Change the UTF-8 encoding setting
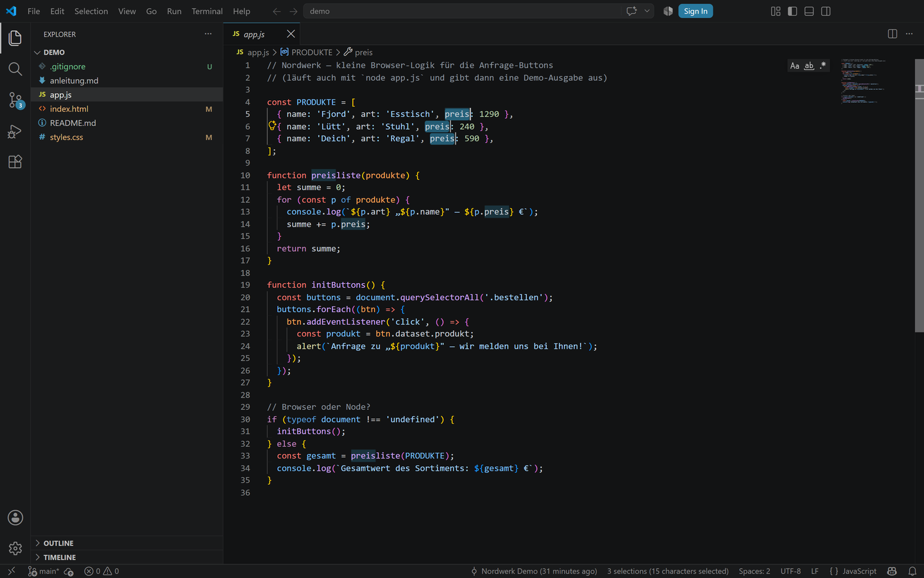924x578 pixels. click(x=791, y=571)
